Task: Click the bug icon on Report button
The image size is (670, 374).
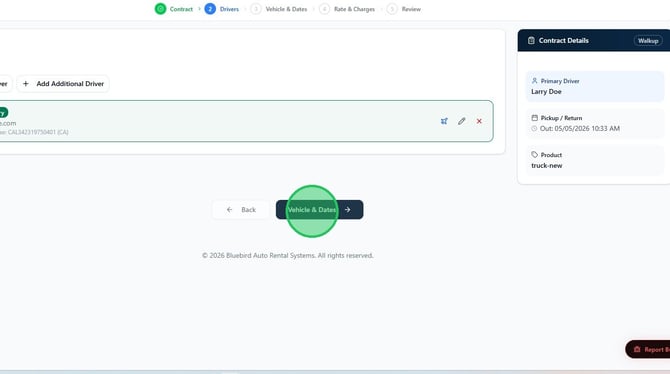Action: click(637, 349)
